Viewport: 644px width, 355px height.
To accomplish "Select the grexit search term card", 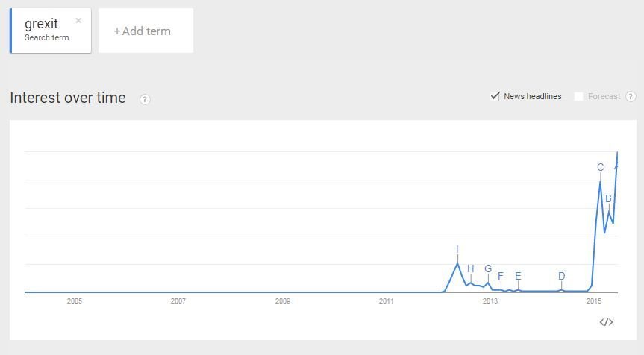I will [51, 31].
